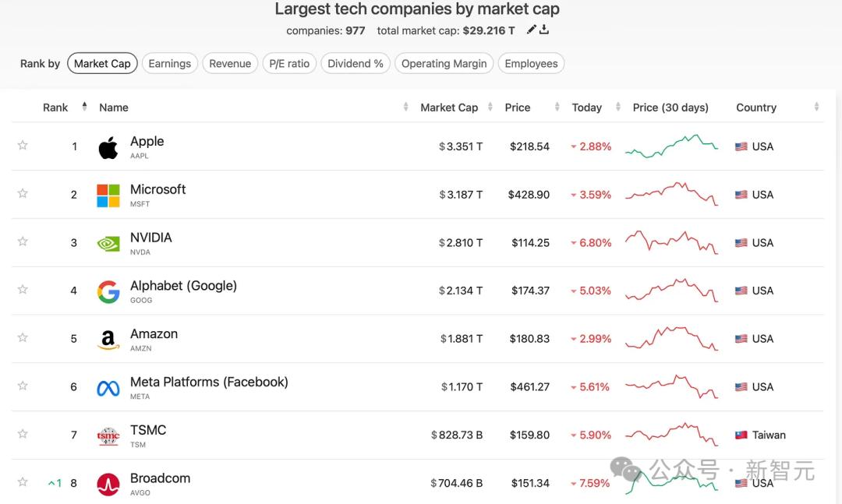Toggle the favorite star for TSMC
The image size is (842, 504).
point(23,434)
